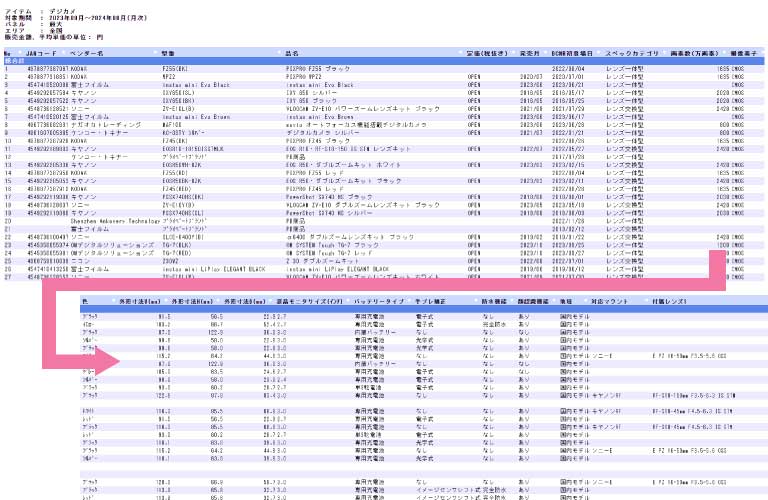Image resolution: width=768 pixels, height=500 pixels.
Task: Select the 販売金額、平均単価の単位 note line
Action: 54,37
